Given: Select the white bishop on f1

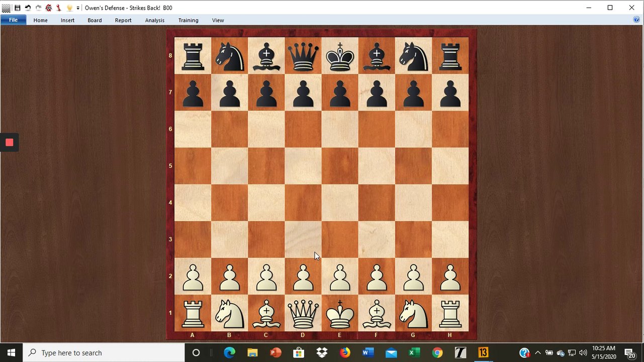Looking at the screenshot, I should [x=377, y=313].
